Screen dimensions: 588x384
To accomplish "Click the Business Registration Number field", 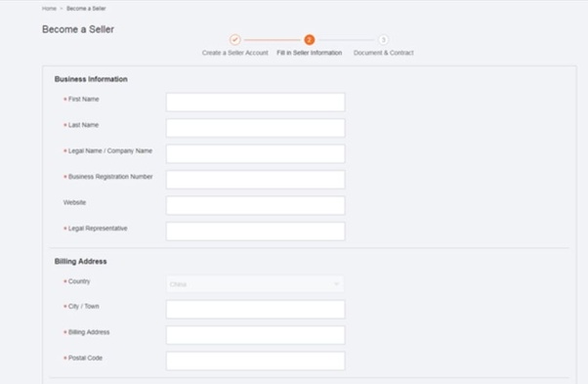I will pos(255,180).
